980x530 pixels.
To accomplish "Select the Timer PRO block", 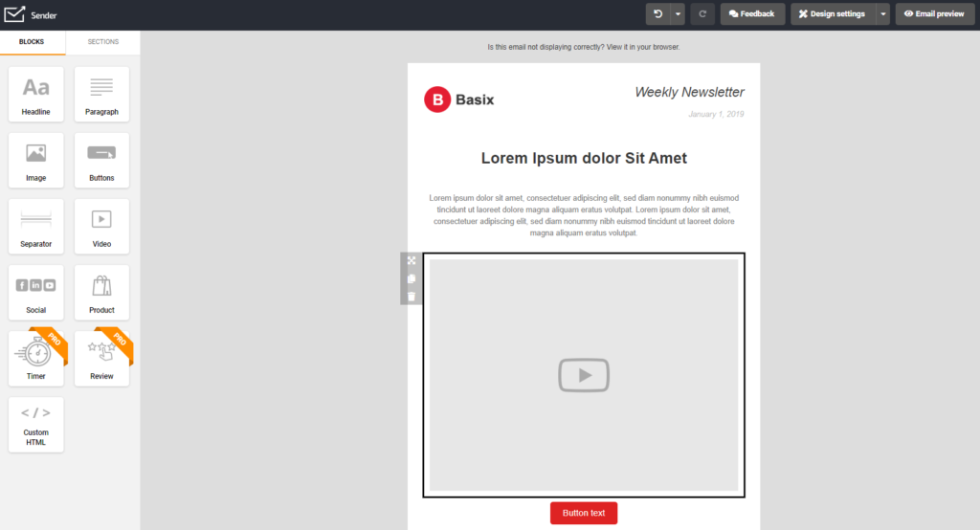I will coord(36,359).
